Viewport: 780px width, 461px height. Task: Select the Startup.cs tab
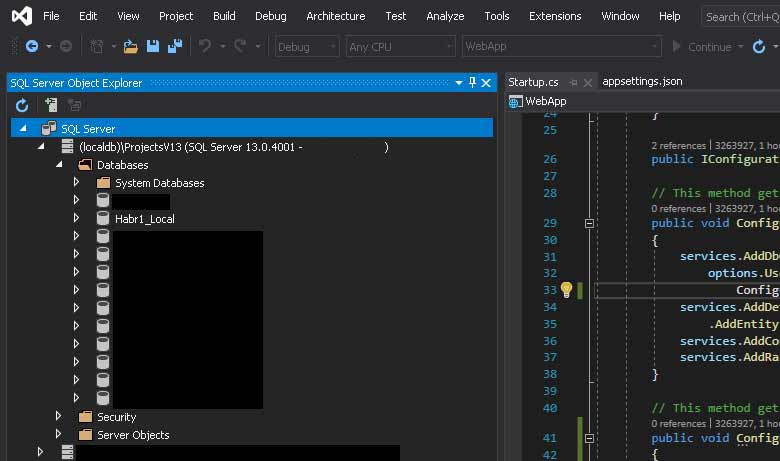[533, 82]
